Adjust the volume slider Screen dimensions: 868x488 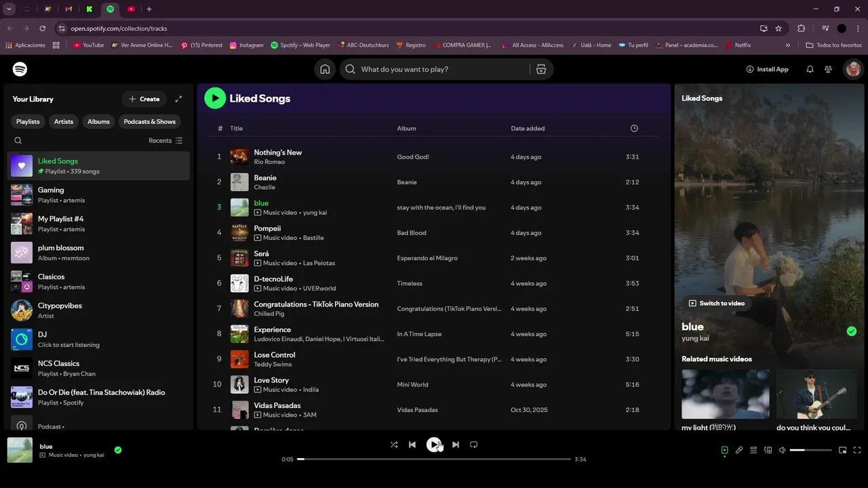point(810,450)
